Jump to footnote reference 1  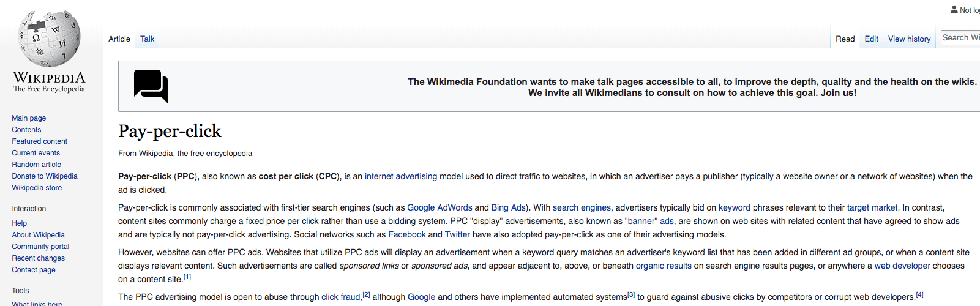click(187, 277)
